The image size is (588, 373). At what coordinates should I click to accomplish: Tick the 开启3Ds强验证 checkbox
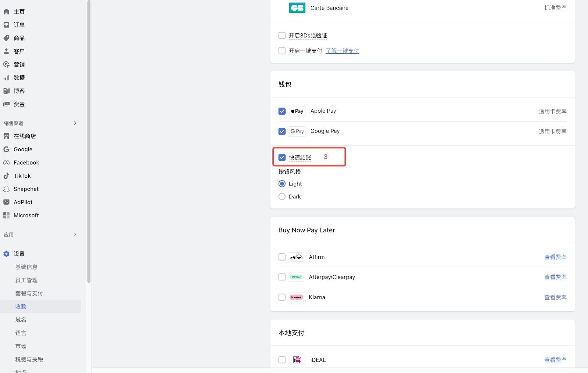282,36
